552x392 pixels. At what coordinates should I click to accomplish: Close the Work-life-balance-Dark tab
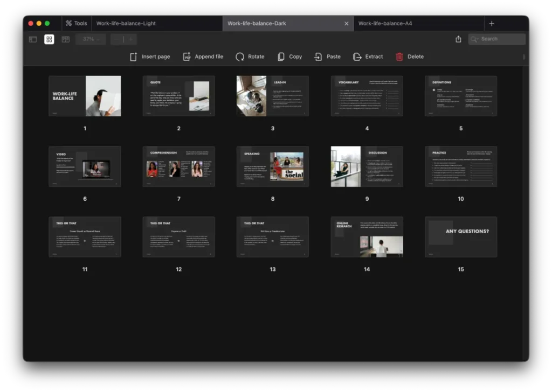pos(347,23)
